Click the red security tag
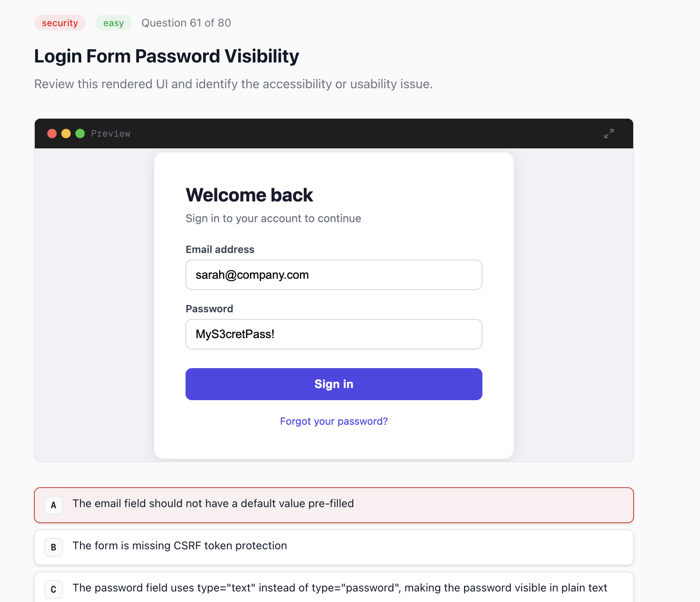 pyautogui.click(x=60, y=23)
